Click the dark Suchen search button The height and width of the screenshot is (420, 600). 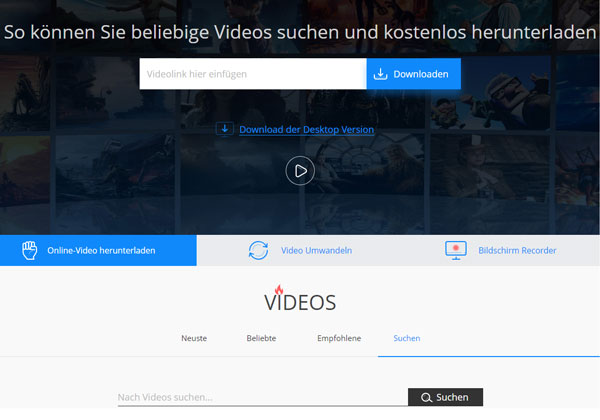pyautogui.click(x=445, y=397)
